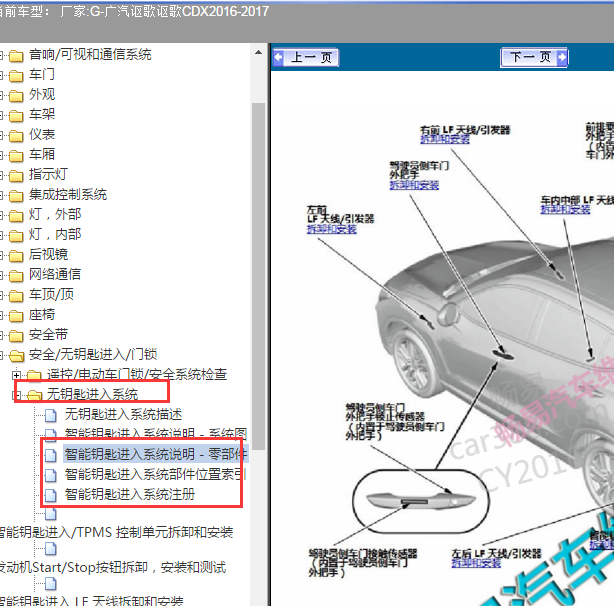Viewport: 614px width, 606px height.
Task: Select 音响/可视和通信系统 tree label
Action: pyautogui.click(x=90, y=54)
